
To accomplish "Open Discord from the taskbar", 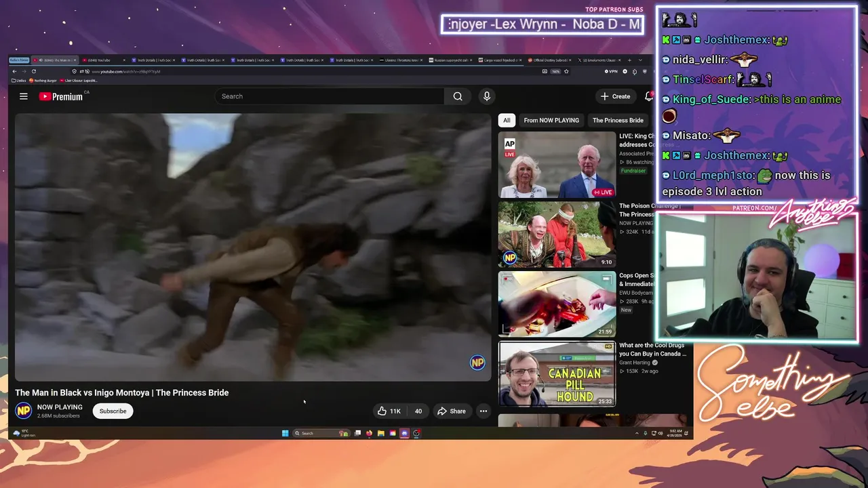I will point(404,433).
